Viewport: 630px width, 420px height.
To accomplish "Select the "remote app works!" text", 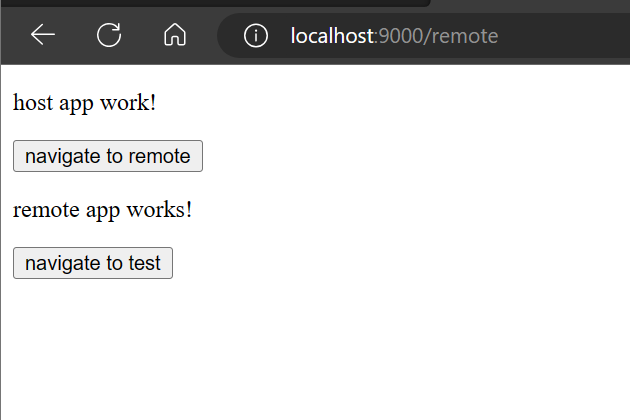I will [x=102, y=210].
